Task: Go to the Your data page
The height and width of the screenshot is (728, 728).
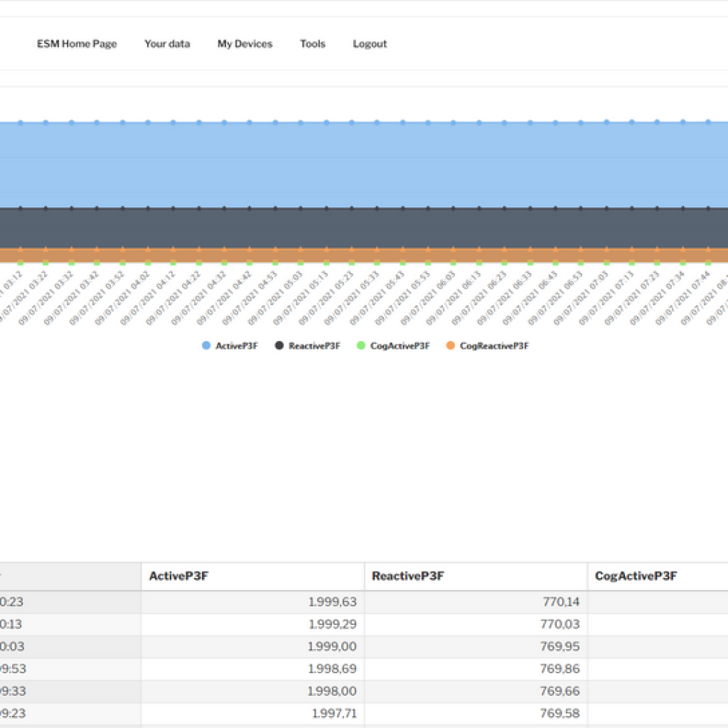Action: pos(167,44)
